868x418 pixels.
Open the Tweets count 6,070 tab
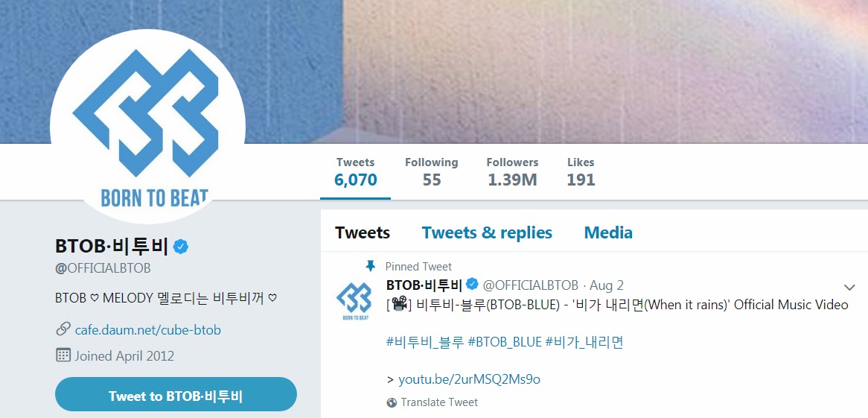coord(355,172)
